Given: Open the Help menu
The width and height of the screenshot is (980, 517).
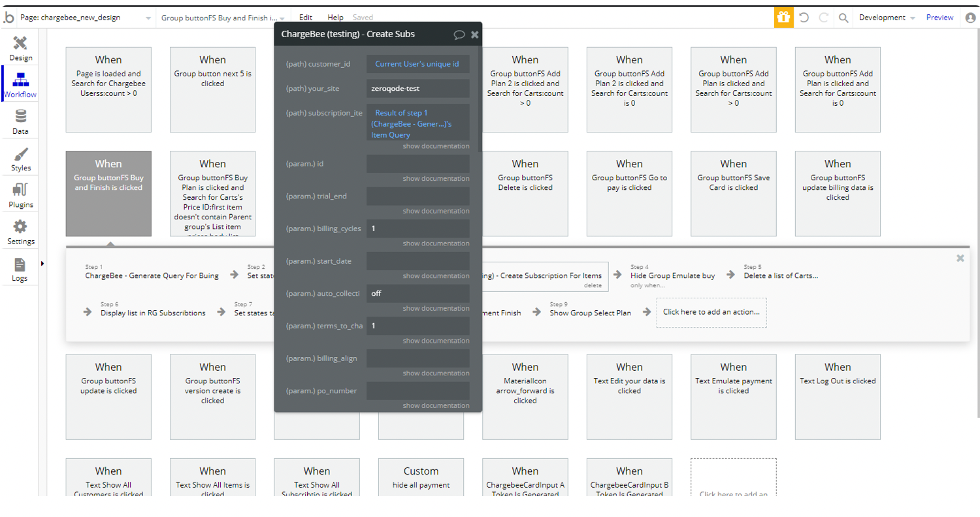Looking at the screenshot, I should (x=335, y=18).
